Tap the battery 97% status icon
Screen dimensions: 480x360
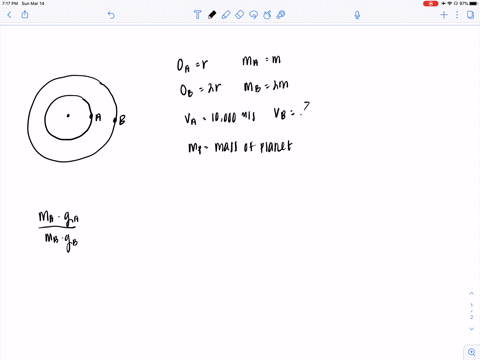(469, 3)
